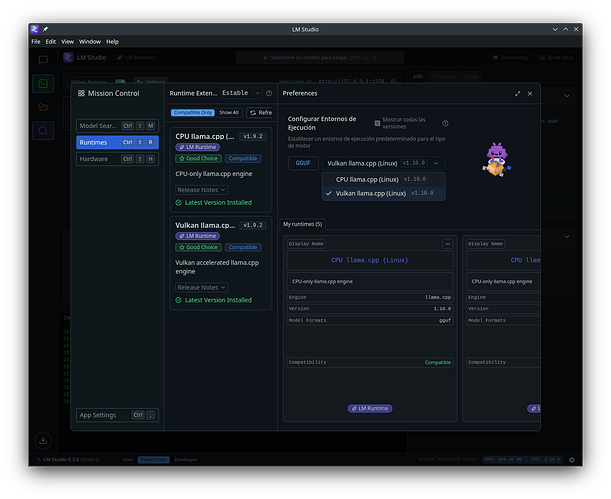Switch to User mode in the status bar
Screen dimensions: 611x499
point(127,460)
